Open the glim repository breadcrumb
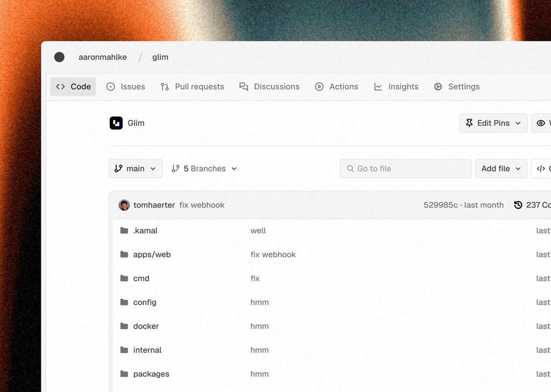The height and width of the screenshot is (392, 551). click(160, 57)
